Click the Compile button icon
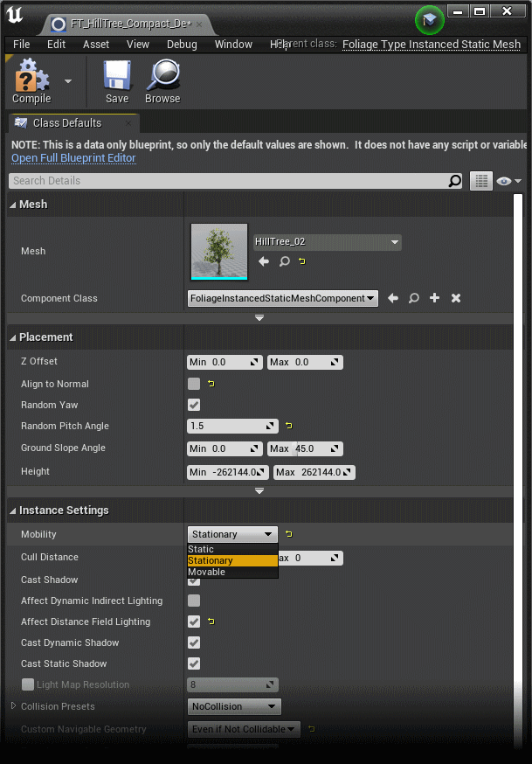The image size is (532, 764). point(30,77)
